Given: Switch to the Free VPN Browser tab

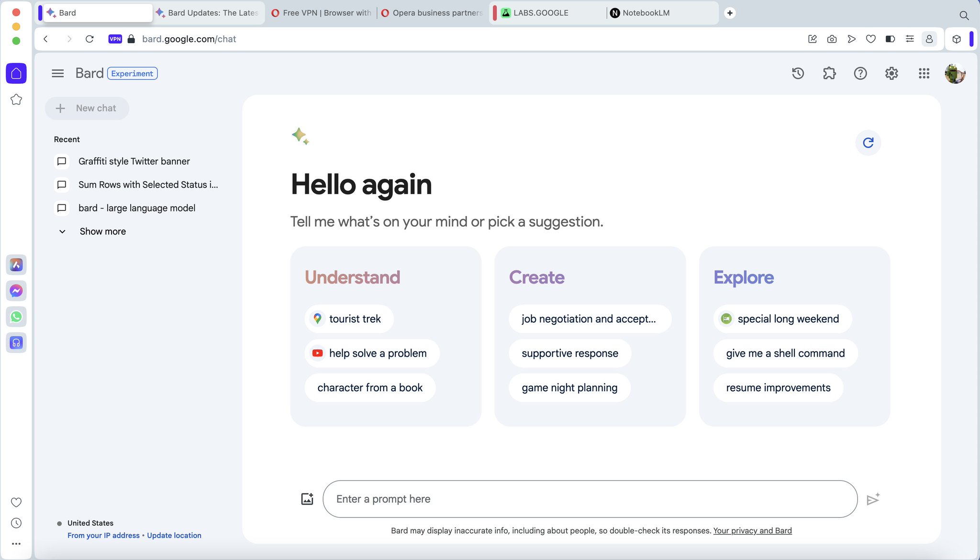Looking at the screenshot, I should pyautogui.click(x=322, y=13).
